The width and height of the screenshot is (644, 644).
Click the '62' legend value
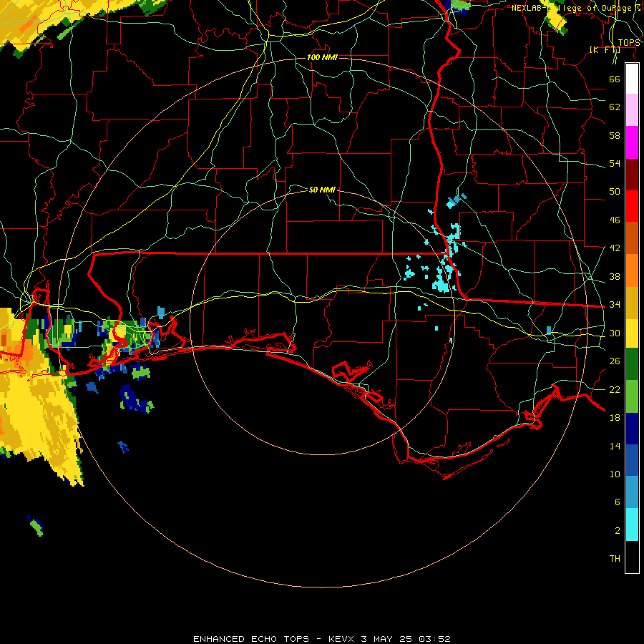(x=615, y=107)
